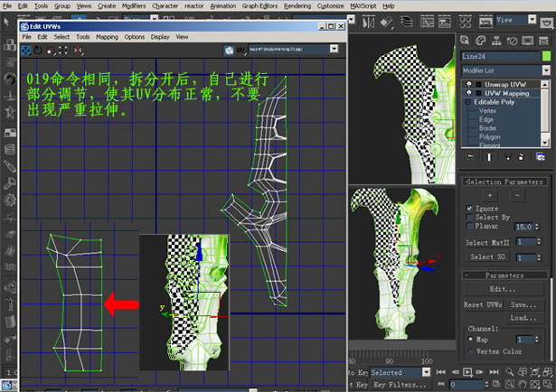Click the Edit... button in Parameters
Image resolution: width=556 pixels, height=392 pixels.
coord(504,290)
